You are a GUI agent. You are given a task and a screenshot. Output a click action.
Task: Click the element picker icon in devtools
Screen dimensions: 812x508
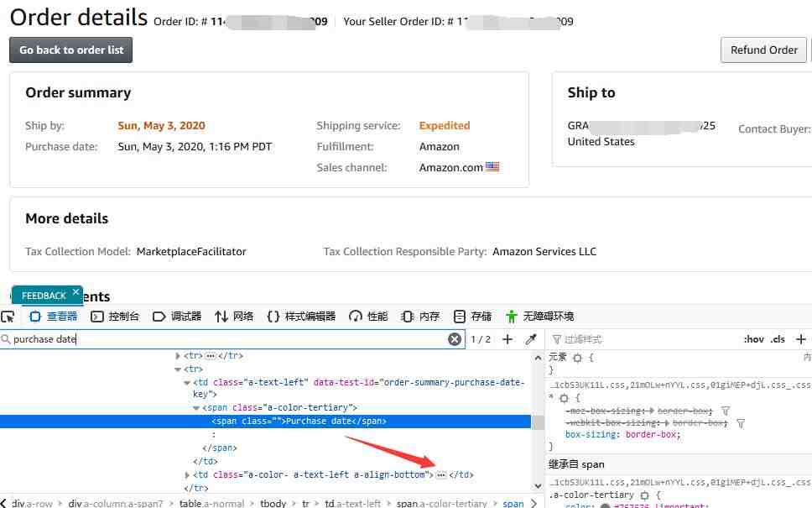[x=8, y=317]
